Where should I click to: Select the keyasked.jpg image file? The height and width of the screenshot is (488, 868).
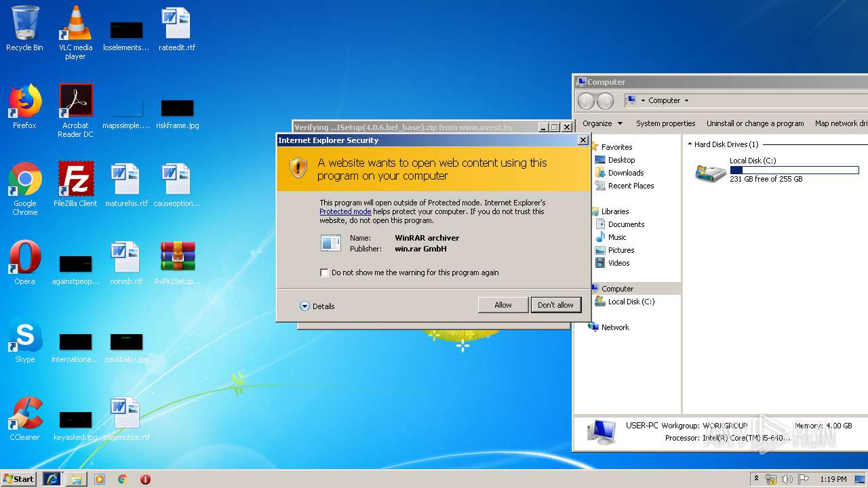click(x=75, y=425)
